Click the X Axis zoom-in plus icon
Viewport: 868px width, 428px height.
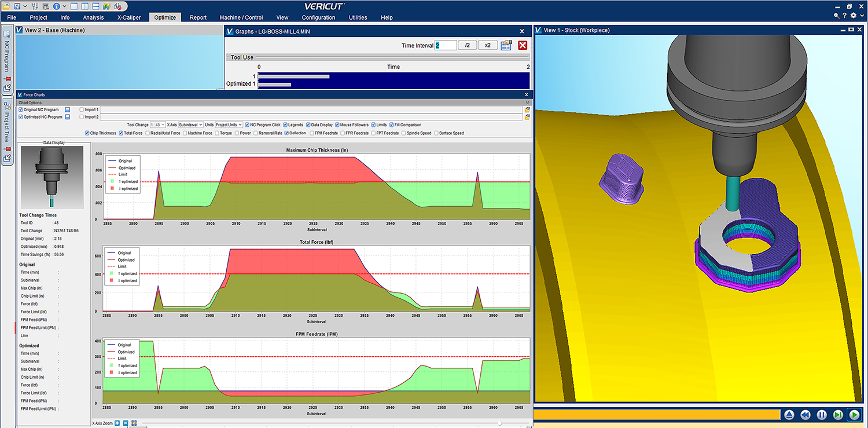point(117,423)
